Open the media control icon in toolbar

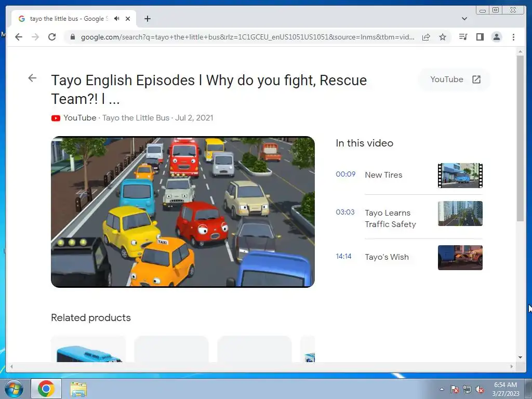pos(463,37)
